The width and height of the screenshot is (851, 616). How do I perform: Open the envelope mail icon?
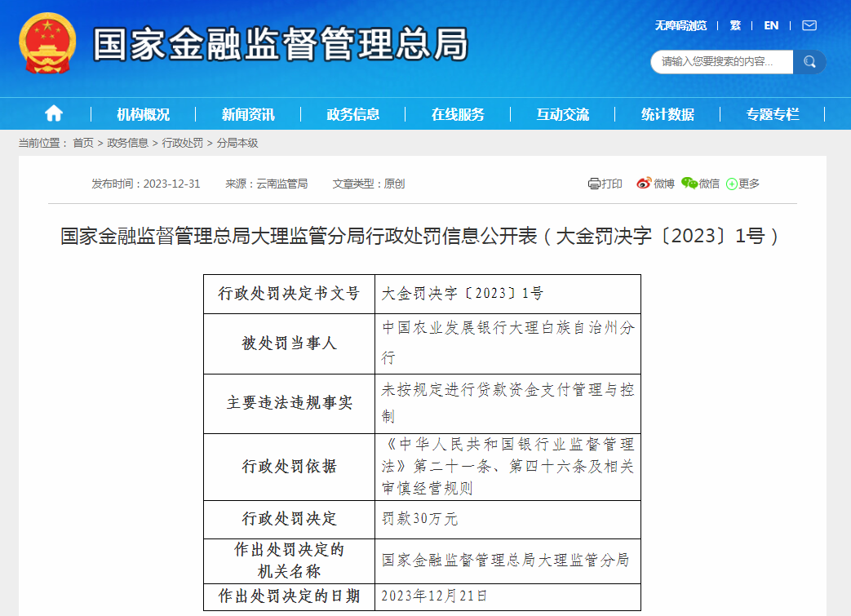click(x=809, y=25)
